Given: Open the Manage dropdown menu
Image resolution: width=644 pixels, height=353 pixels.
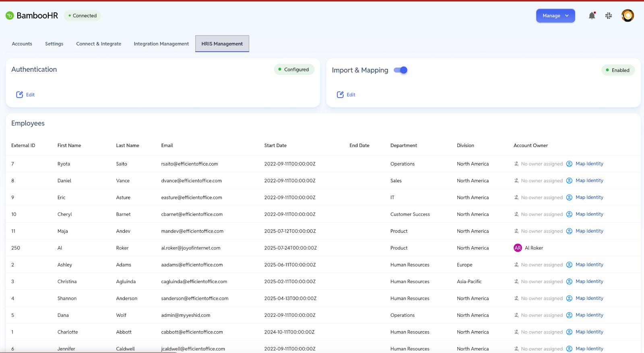Looking at the screenshot, I should tap(555, 16).
